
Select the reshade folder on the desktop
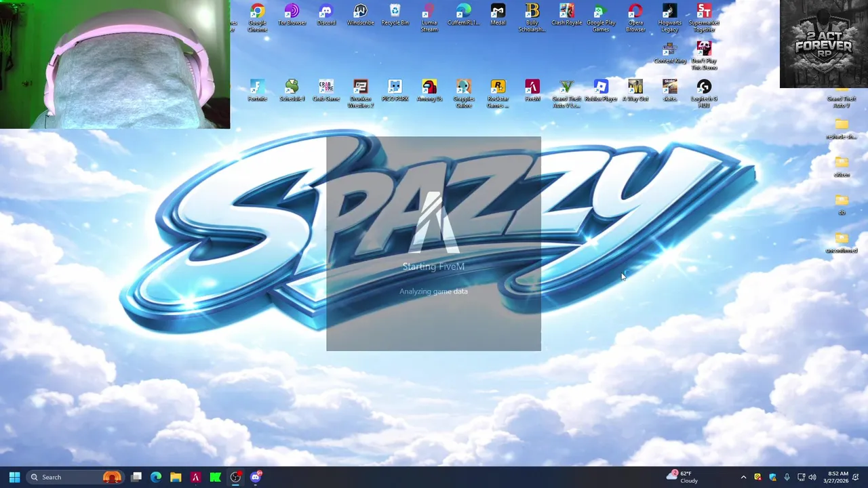(x=842, y=128)
